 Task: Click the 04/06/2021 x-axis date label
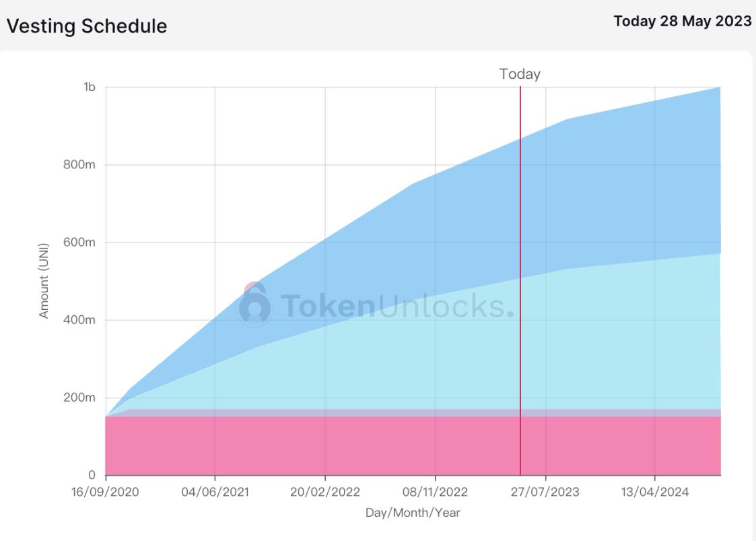click(x=215, y=492)
